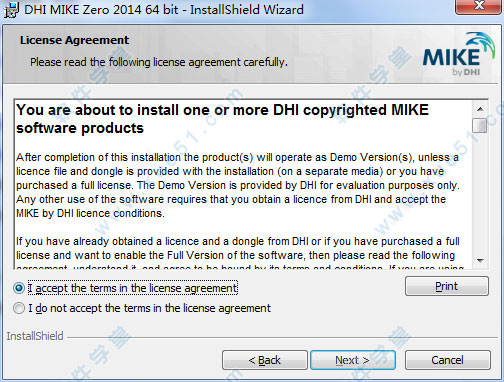Image resolution: width=504 pixels, height=382 pixels.
Task: Click the DHI MIKE Zero 2014 title bar text
Action: [164, 10]
